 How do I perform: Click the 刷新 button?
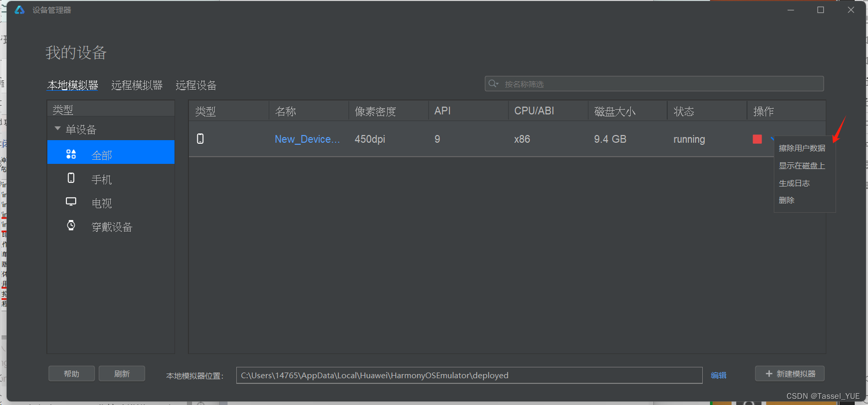pyautogui.click(x=122, y=374)
